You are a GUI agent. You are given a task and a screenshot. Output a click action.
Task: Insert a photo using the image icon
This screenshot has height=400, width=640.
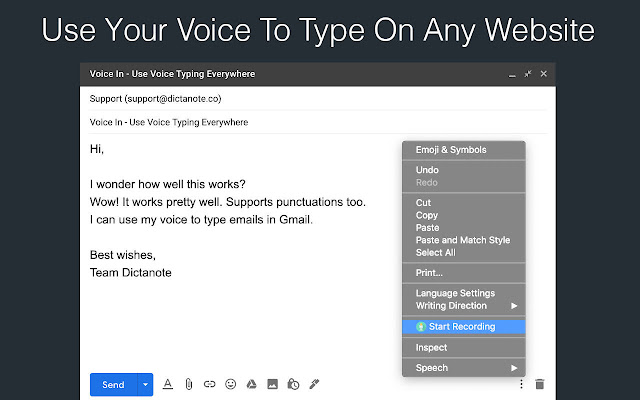point(272,384)
